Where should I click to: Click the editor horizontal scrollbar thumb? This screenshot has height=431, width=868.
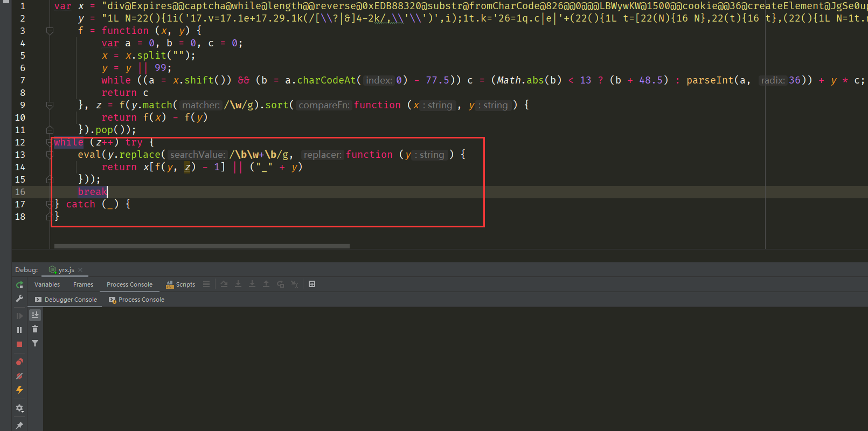202,246
